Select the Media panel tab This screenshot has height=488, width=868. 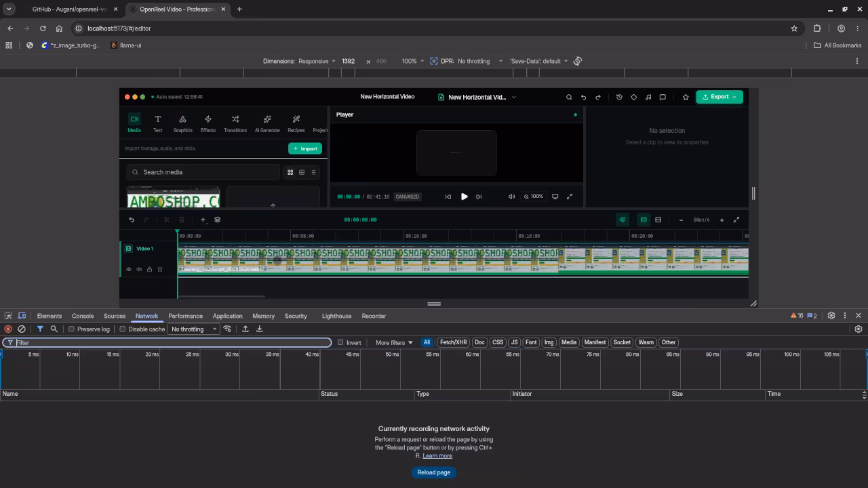point(134,123)
